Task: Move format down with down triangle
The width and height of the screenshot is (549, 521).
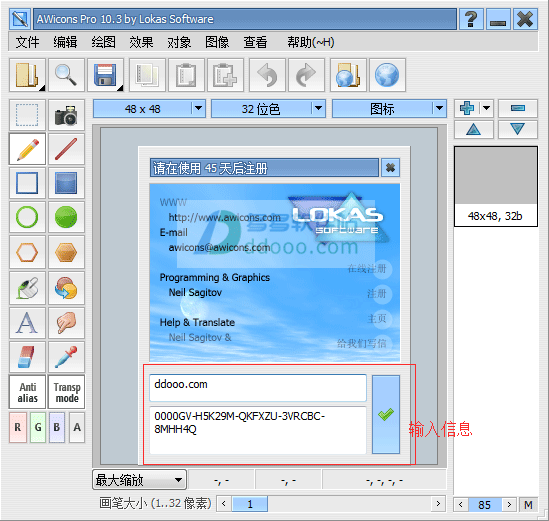Action: pyautogui.click(x=518, y=130)
